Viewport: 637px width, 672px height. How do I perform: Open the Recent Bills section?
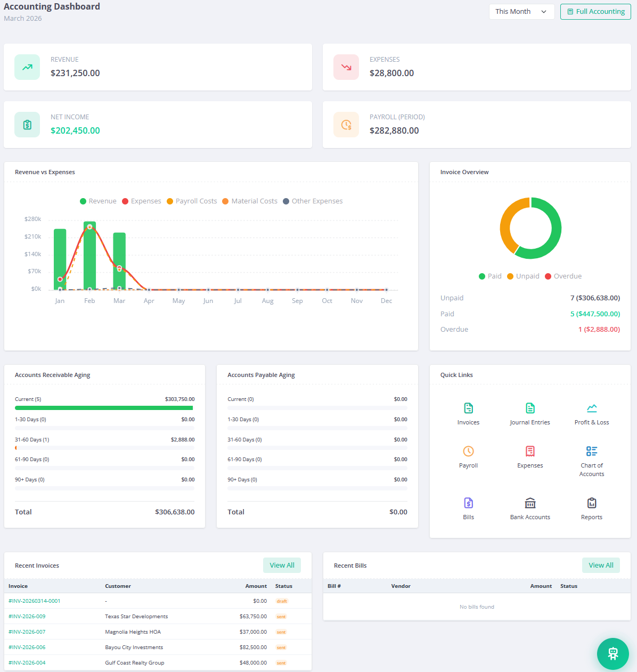(350, 566)
